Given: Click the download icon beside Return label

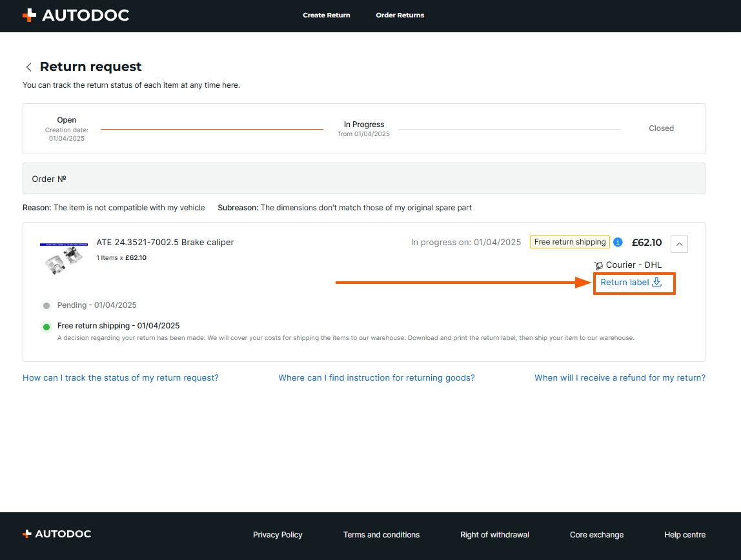Looking at the screenshot, I should pyautogui.click(x=657, y=282).
